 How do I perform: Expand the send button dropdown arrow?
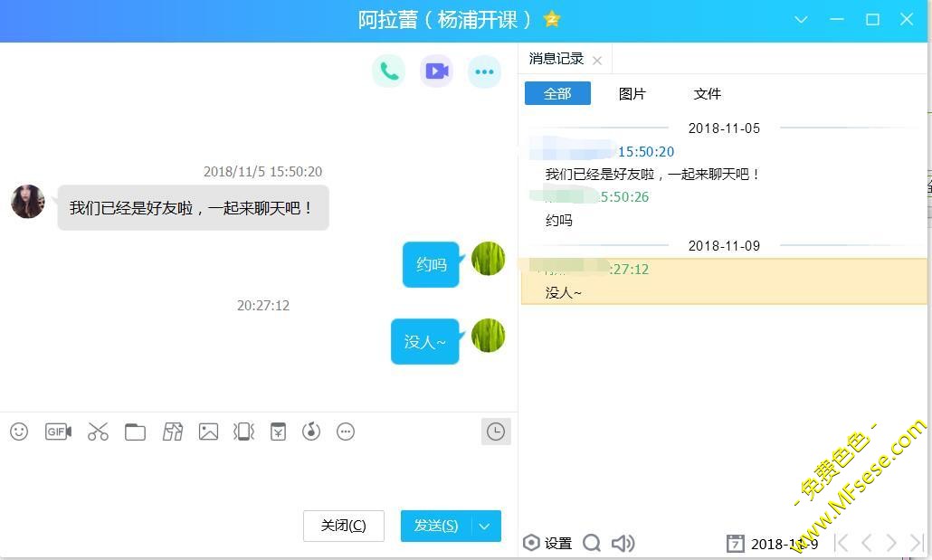(x=485, y=527)
